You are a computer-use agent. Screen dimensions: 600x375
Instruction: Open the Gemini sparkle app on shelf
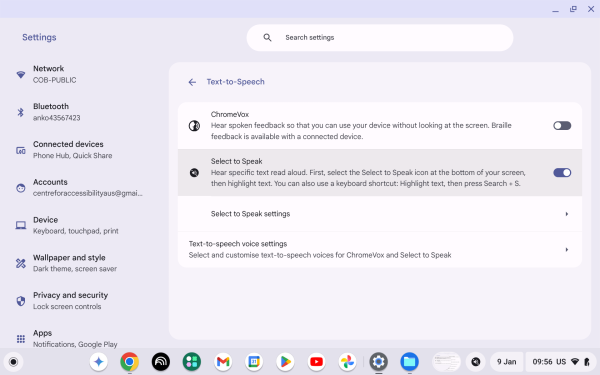(x=99, y=362)
